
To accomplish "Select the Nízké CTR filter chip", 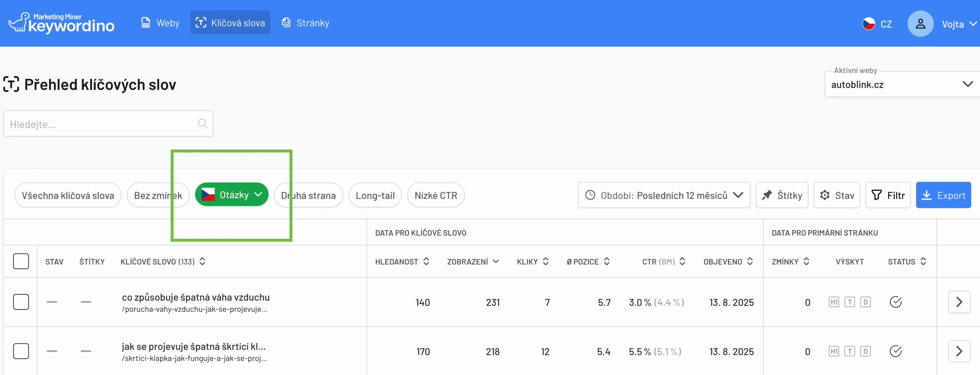I will (x=436, y=196).
